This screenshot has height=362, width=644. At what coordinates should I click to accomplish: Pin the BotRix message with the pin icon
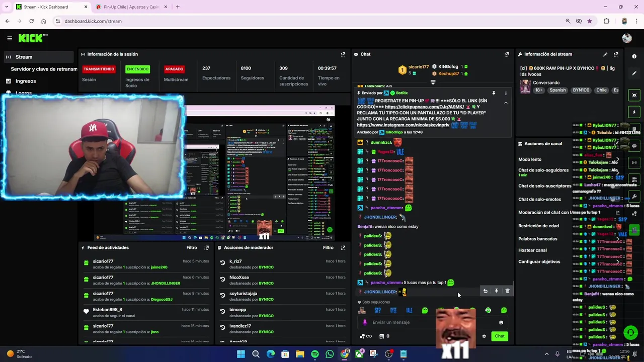pyautogui.click(x=494, y=93)
